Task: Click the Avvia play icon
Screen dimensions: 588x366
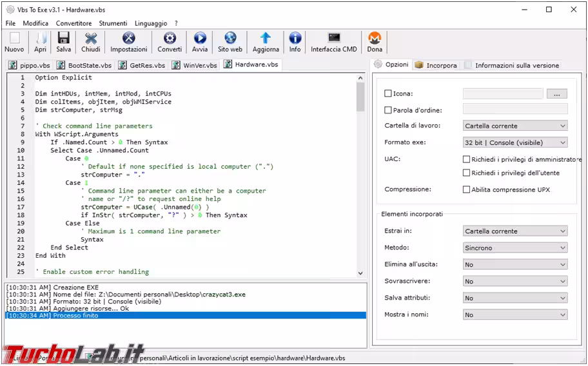Action: click(200, 39)
